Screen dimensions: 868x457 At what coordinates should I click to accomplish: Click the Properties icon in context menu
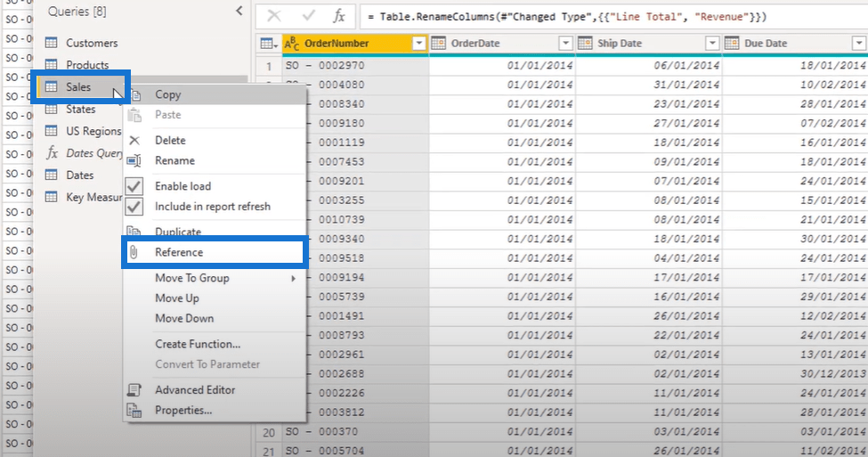pos(134,411)
